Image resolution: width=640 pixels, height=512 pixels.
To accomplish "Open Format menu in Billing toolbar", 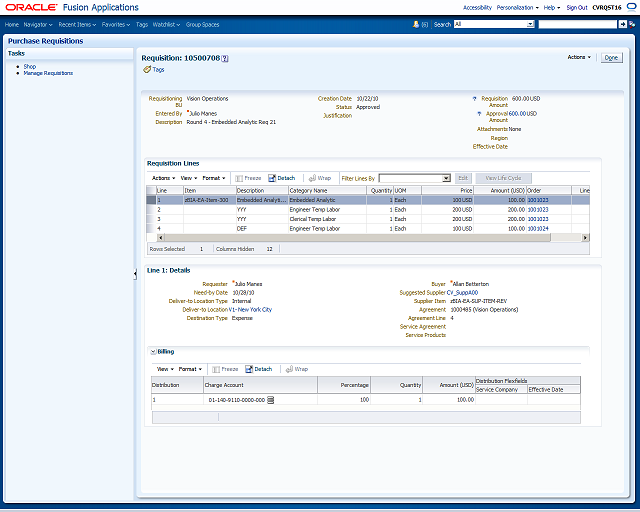I will [x=190, y=369].
